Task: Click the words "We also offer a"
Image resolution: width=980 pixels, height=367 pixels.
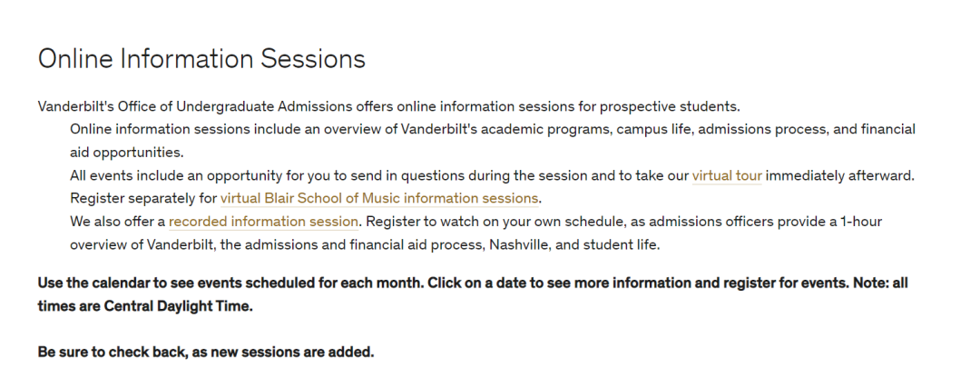Action: (x=117, y=222)
